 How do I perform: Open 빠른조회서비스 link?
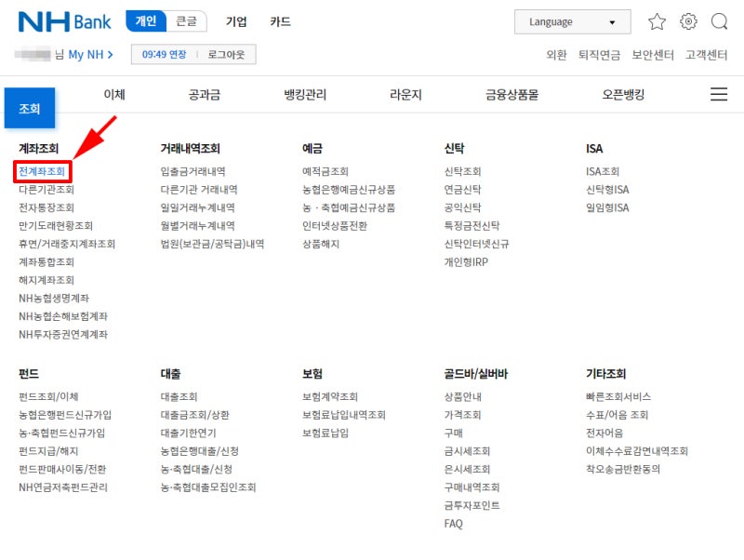(x=618, y=397)
